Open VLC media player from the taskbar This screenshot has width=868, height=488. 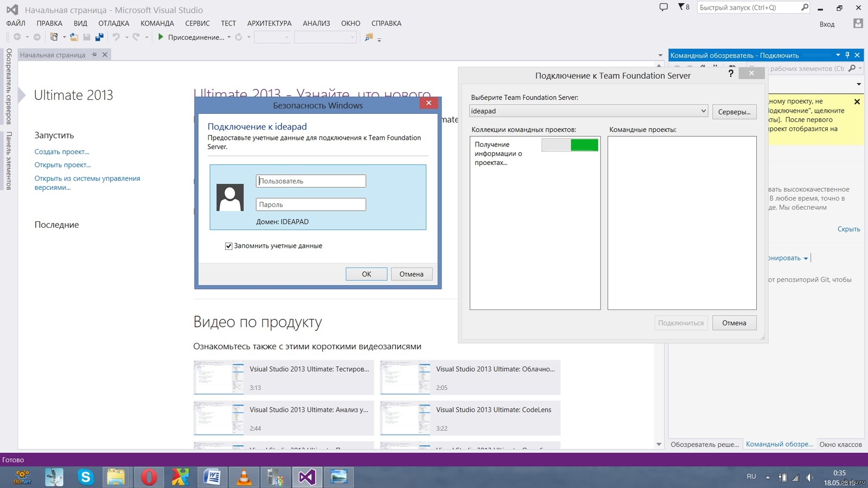244,477
